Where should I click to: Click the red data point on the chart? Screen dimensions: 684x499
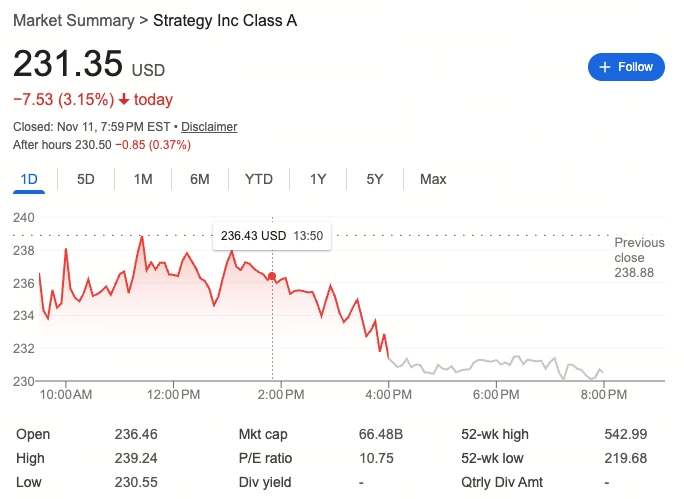click(x=272, y=276)
